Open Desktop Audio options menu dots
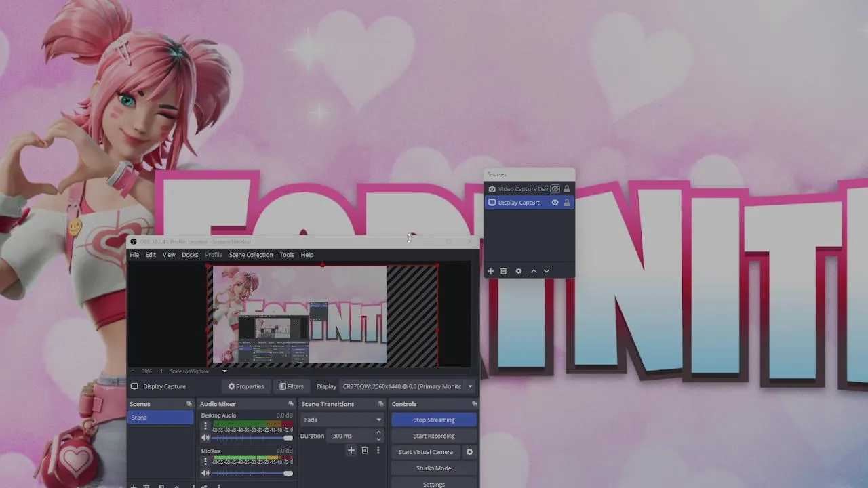Image resolution: width=868 pixels, height=488 pixels. [205, 426]
